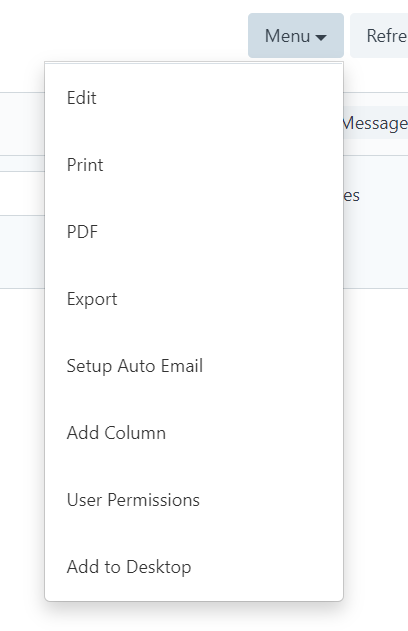
Task: Collapse the Menu dropdown button
Action: 296,35
